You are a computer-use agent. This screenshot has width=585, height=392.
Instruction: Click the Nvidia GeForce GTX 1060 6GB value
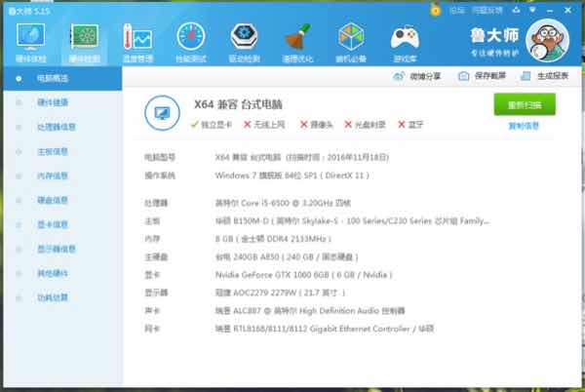[x=303, y=275]
